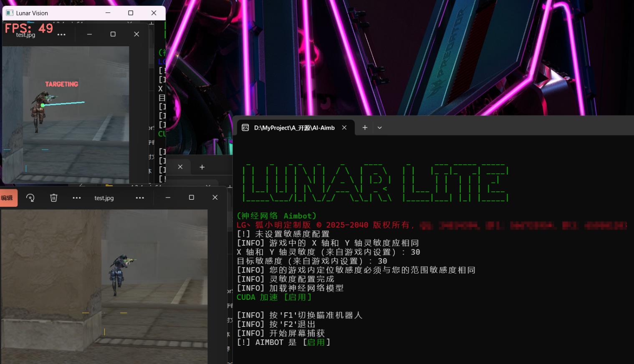Click the 编辑 edit button

click(x=8, y=198)
